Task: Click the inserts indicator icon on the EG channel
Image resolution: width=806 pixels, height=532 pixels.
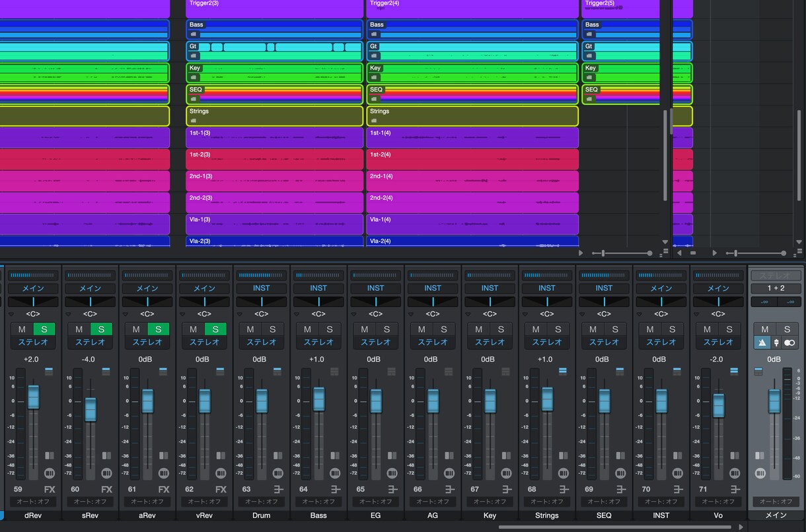Action: [x=392, y=372]
